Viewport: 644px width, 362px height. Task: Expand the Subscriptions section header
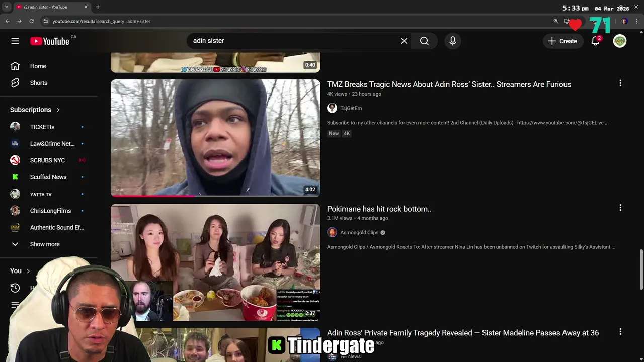(35, 110)
